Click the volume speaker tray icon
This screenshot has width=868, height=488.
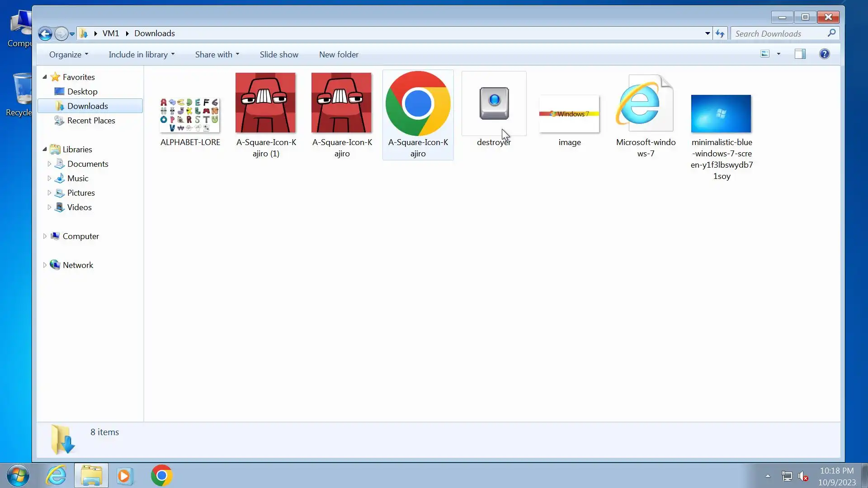[803, 476]
